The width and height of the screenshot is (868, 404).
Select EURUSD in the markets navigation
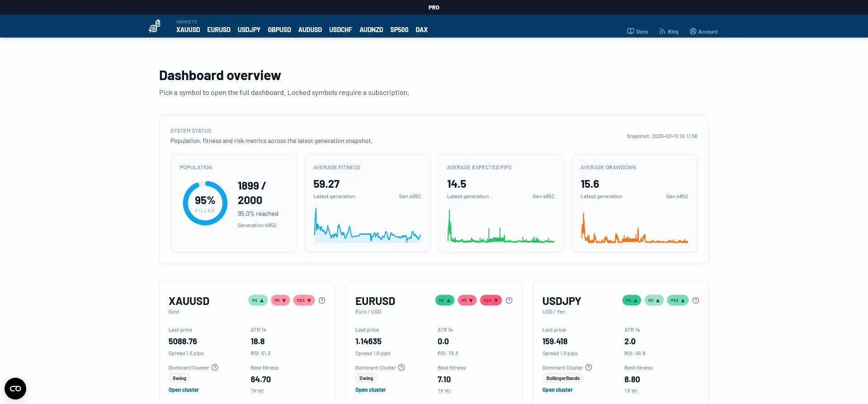tap(219, 30)
